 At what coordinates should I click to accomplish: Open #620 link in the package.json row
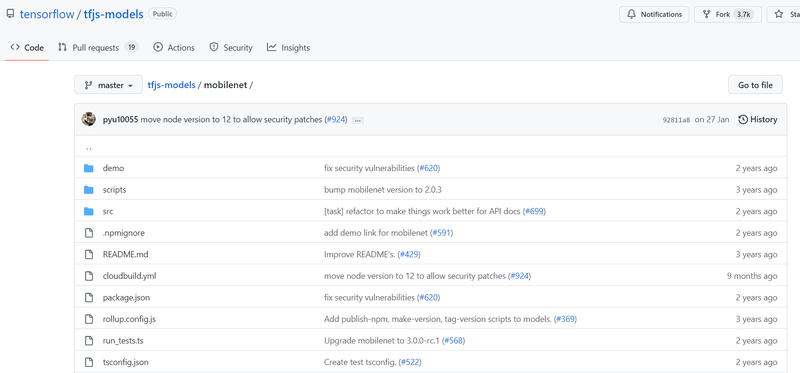click(429, 297)
